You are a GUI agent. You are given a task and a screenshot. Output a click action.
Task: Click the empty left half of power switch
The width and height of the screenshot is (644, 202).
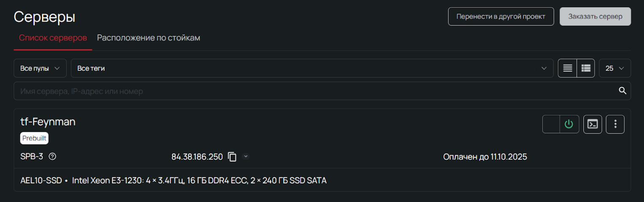tap(551, 124)
